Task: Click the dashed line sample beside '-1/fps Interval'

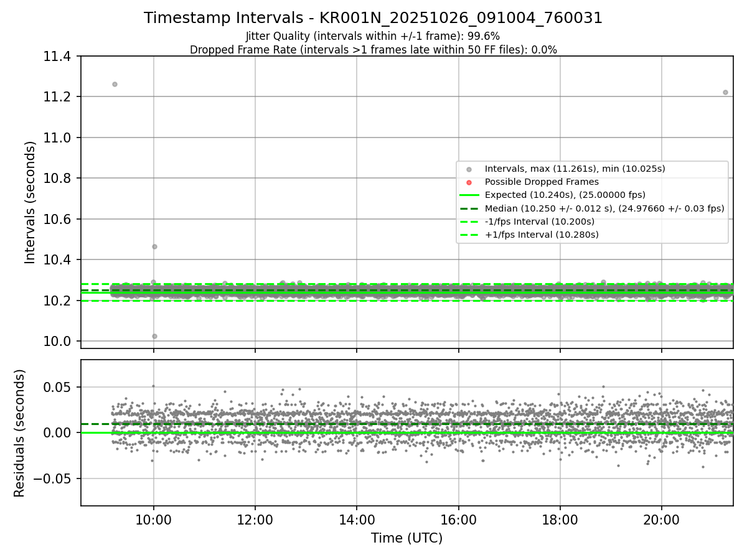Action: pos(469,222)
